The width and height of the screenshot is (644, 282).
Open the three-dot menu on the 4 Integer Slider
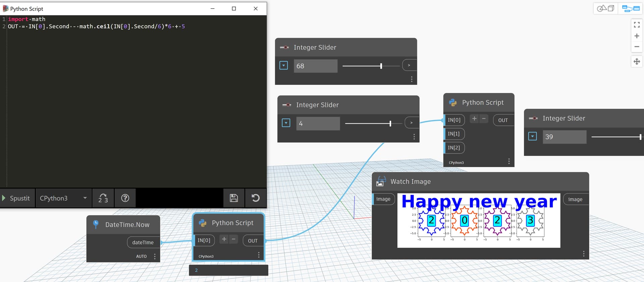click(414, 137)
